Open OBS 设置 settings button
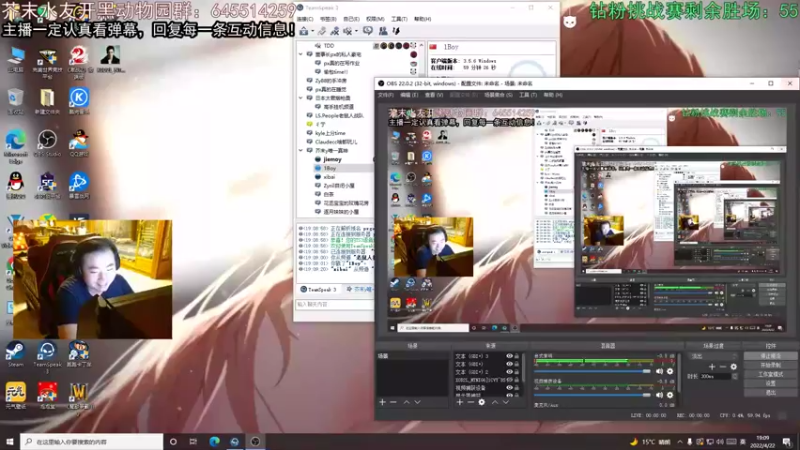The width and height of the screenshot is (800, 450). (770, 384)
